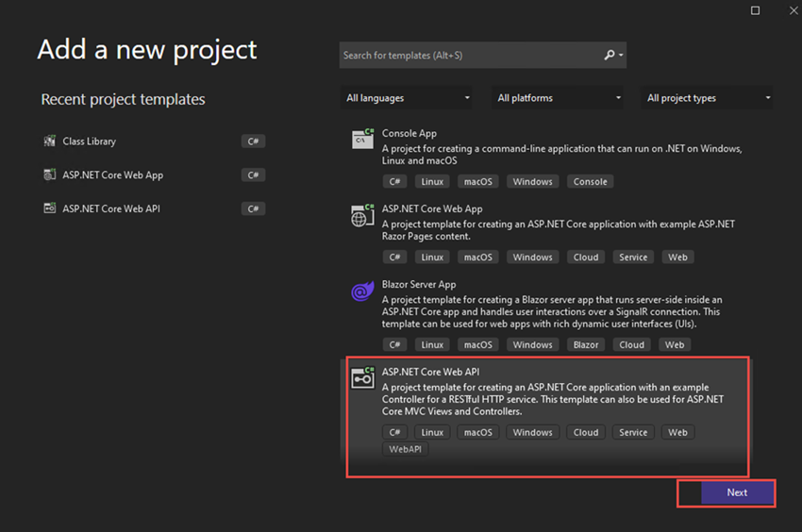The width and height of the screenshot is (802, 532).
Task: Click the Class Library recent template icon
Action: tap(50, 141)
